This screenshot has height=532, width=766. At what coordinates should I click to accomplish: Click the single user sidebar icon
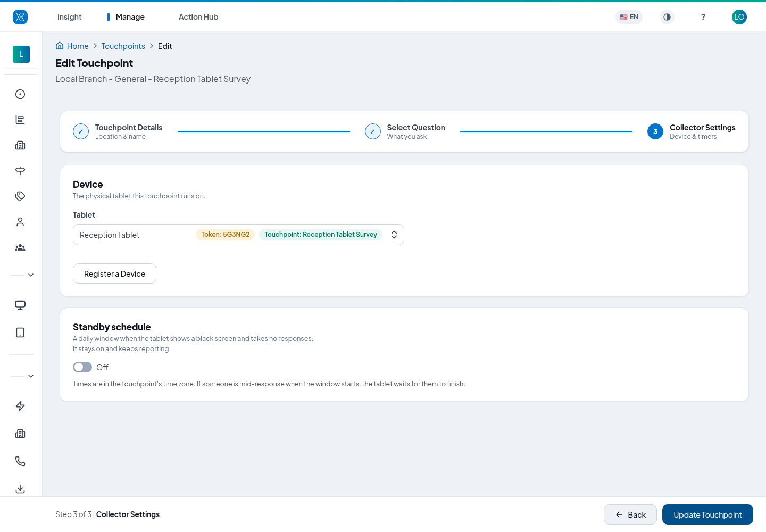click(x=20, y=222)
